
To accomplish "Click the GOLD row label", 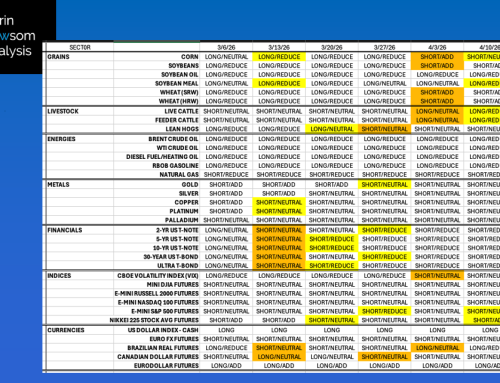I will tap(190, 185).
